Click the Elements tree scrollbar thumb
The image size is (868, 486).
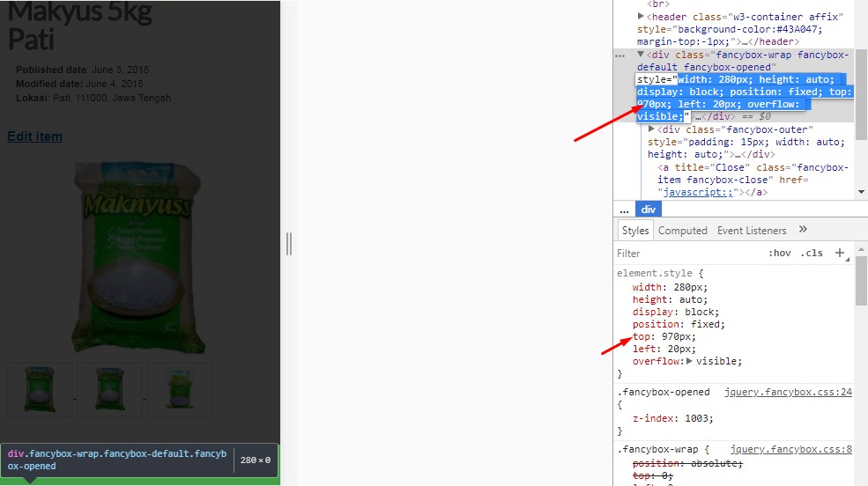(x=861, y=95)
